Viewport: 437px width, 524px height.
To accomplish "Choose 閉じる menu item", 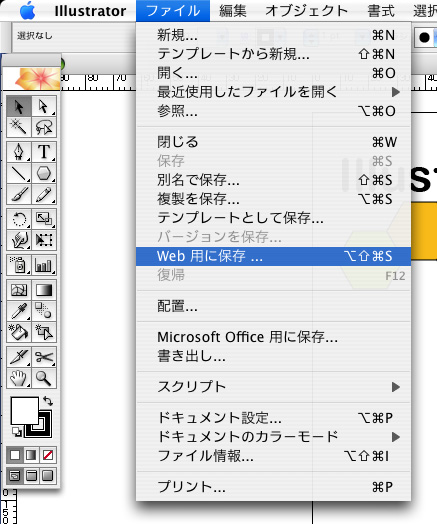I will (x=273, y=142).
